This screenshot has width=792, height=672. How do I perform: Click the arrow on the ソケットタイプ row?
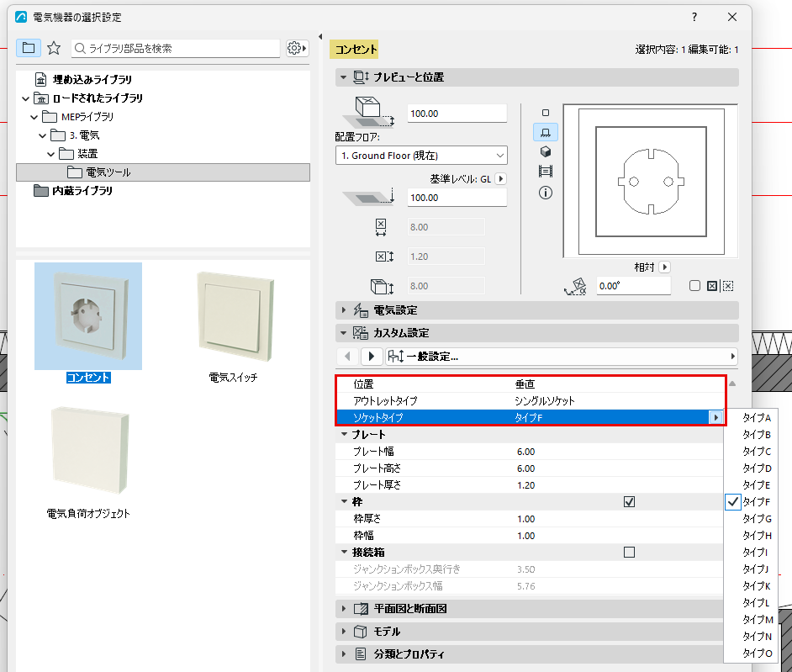coord(715,417)
